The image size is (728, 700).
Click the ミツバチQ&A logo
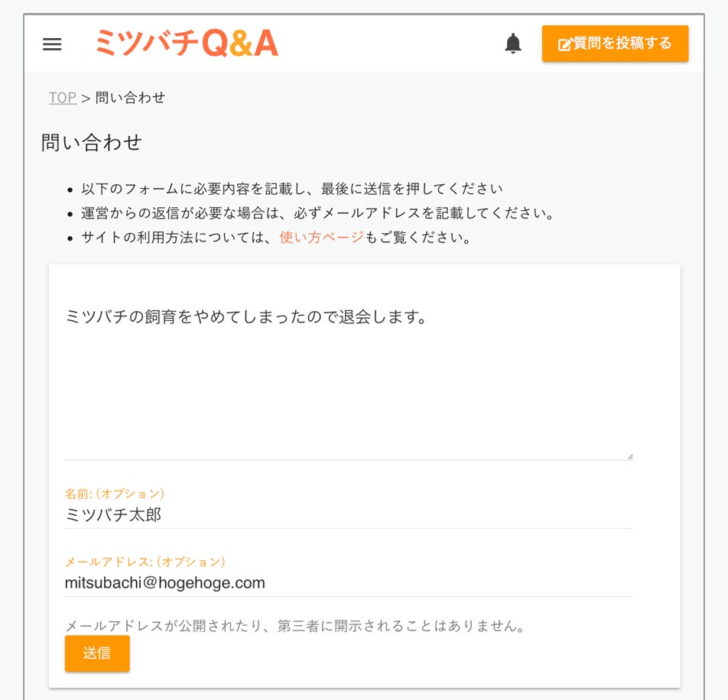pos(187,43)
